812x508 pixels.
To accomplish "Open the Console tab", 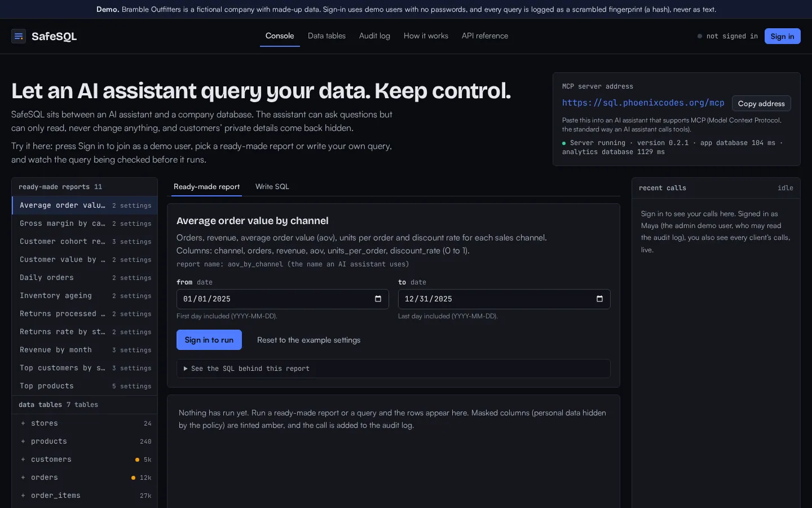I will (x=280, y=36).
